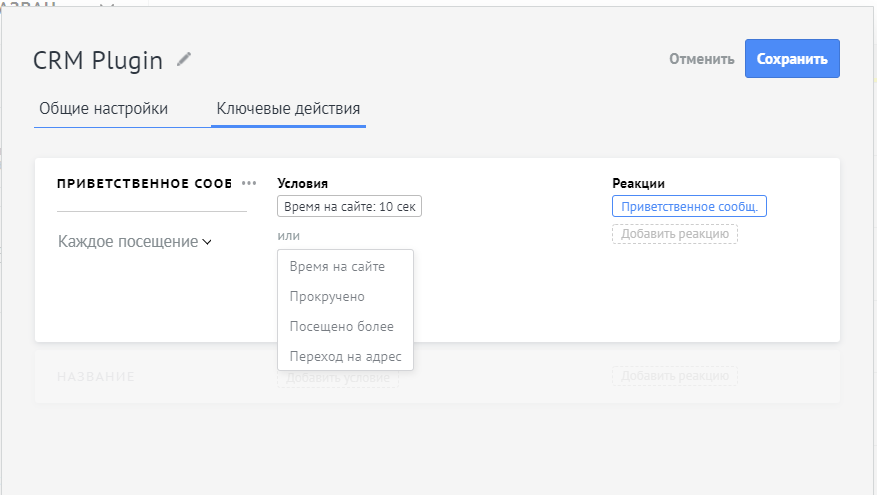The width and height of the screenshot is (877, 495).
Task: Click Добавить реакцию in the new rule row
Action: [675, 377]
